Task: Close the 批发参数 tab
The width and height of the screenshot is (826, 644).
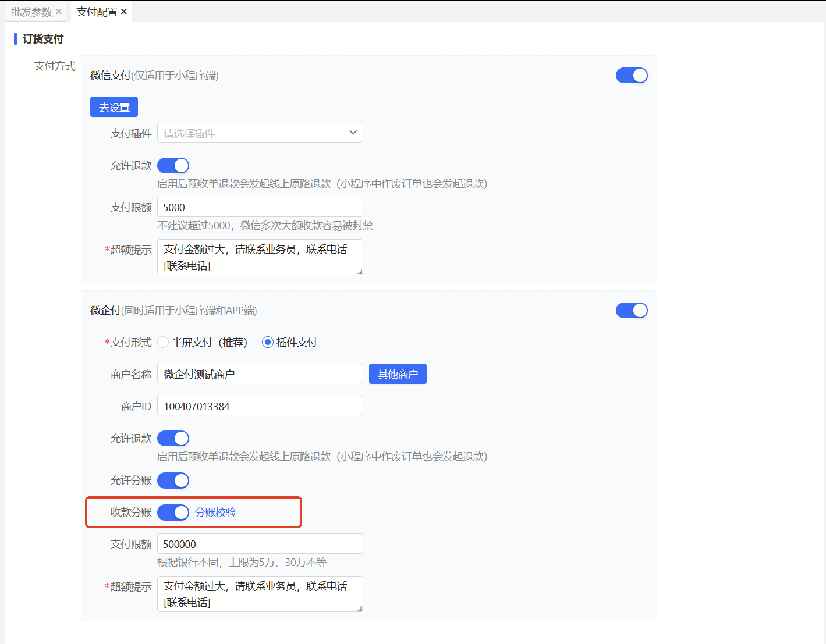Action: (58, 12)
